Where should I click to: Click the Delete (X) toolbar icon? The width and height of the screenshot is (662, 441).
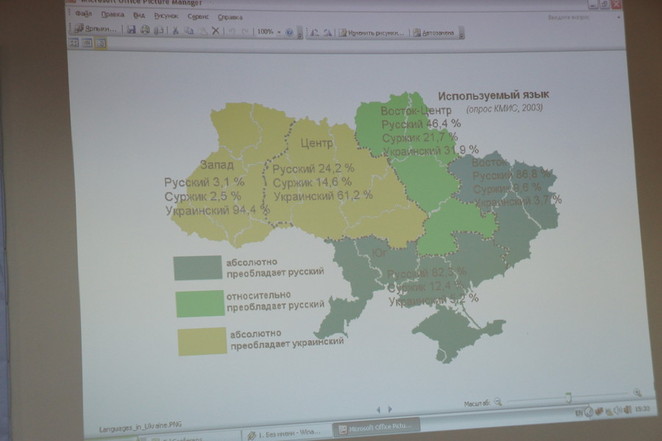tap(215, 32)
